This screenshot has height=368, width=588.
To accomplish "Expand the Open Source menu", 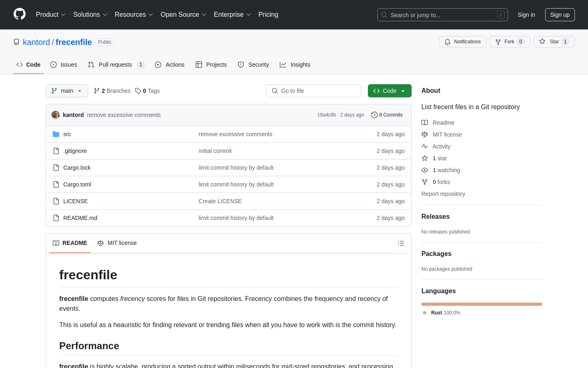I will (x=184, y=14).
